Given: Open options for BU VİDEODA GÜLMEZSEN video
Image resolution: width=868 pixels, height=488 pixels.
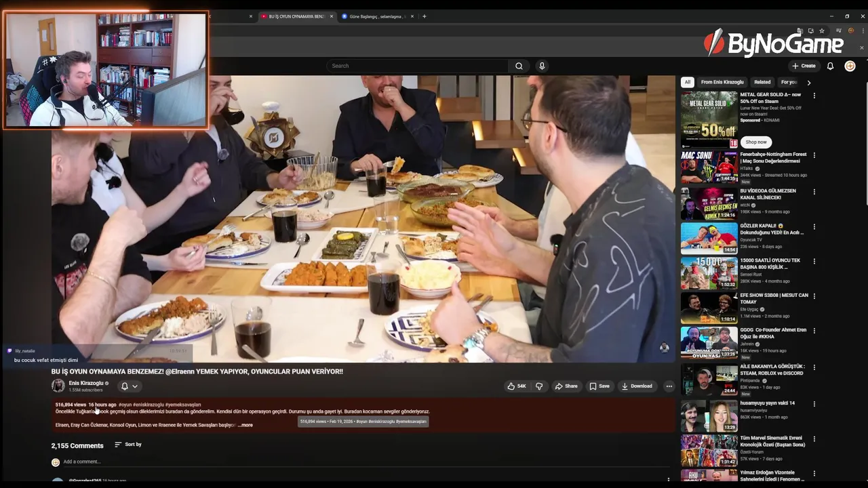Looking at the screenshot, I should point(814,192).
